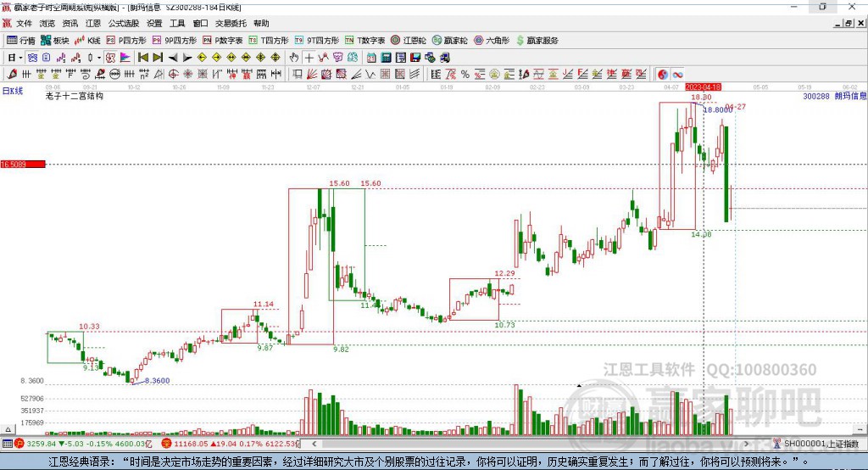Open the 工具 menu
This screenshot has width=868, height=470.
[x=177, y=23]
